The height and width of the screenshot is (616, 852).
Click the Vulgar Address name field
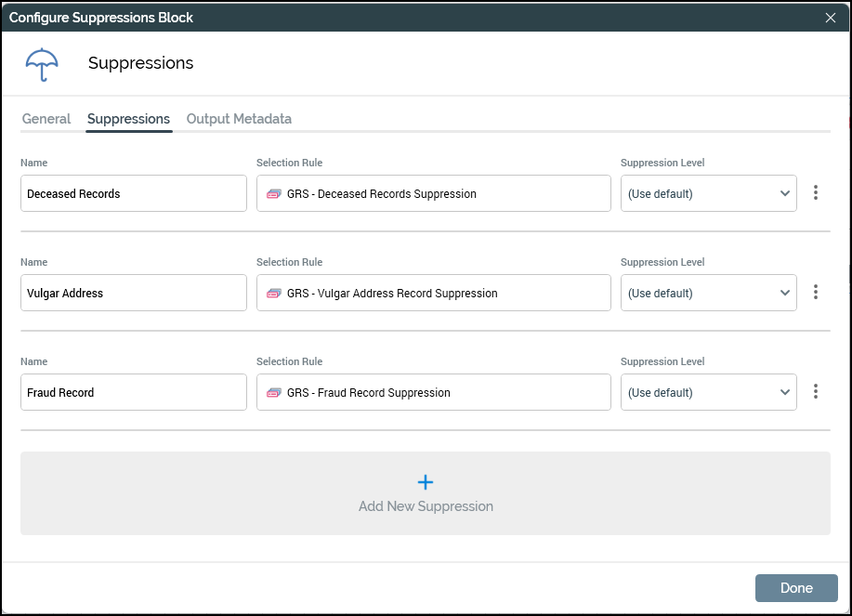(134, 293)
